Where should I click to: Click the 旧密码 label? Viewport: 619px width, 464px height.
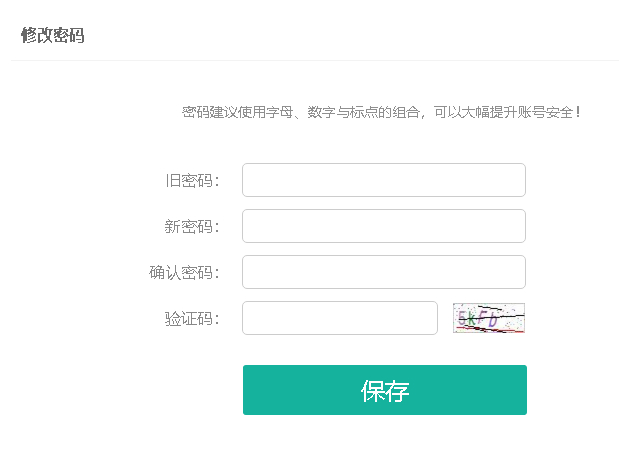pos(192,180)
